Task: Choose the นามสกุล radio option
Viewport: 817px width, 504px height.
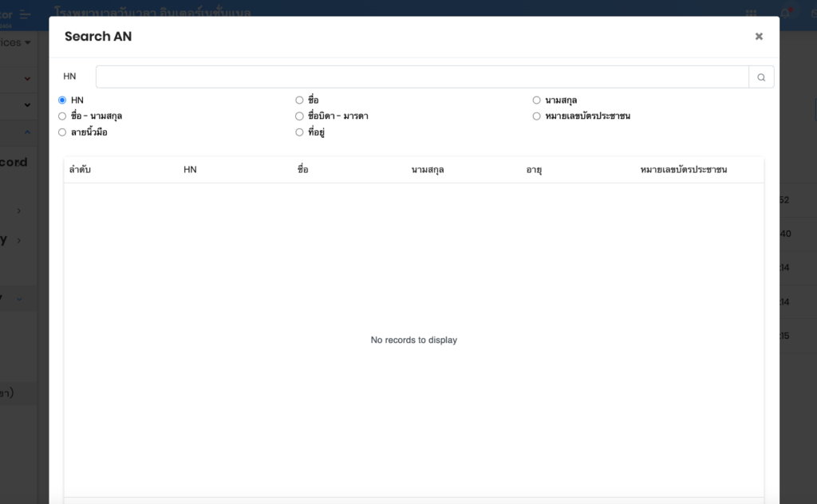Action: pyautogui.click(x=537, y=100)
